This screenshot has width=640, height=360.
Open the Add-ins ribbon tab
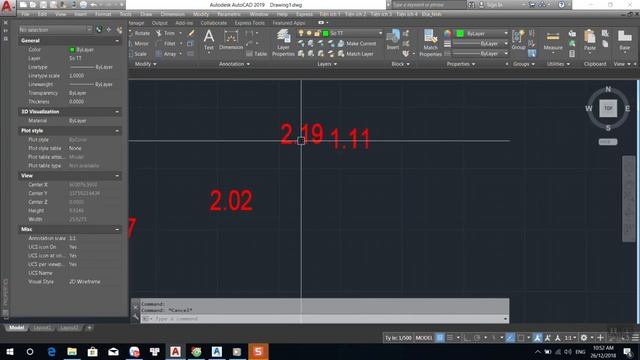[184, 23]
